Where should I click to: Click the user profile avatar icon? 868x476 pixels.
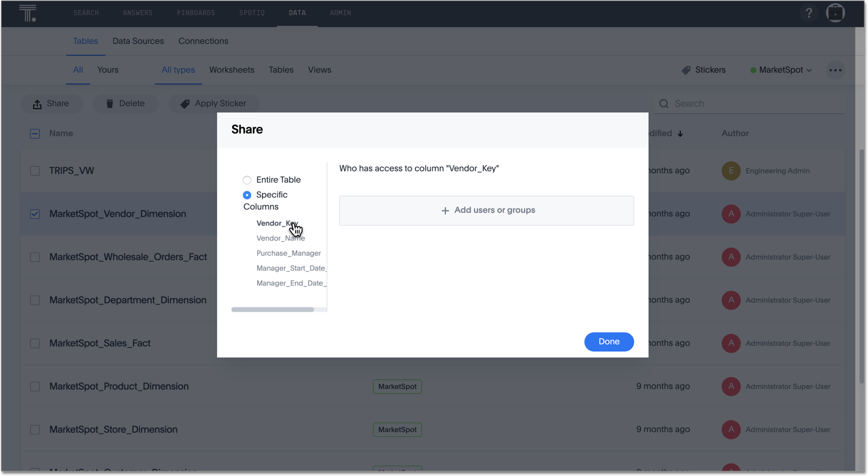(835, 12)
